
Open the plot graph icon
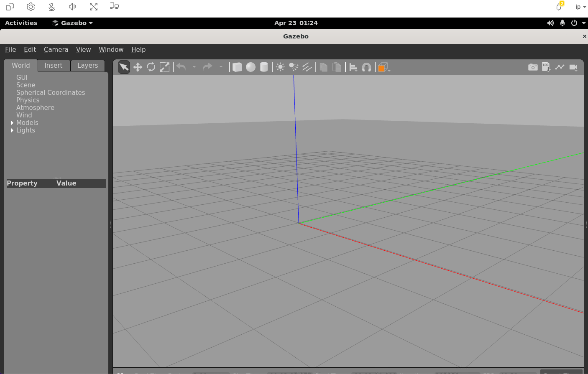[x=560, y=67]
